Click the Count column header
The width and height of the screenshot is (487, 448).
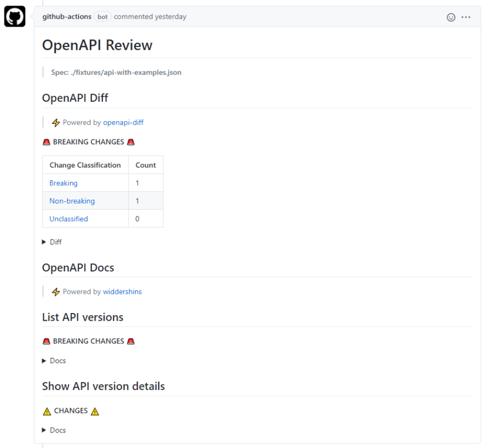(x=146, y=165)
